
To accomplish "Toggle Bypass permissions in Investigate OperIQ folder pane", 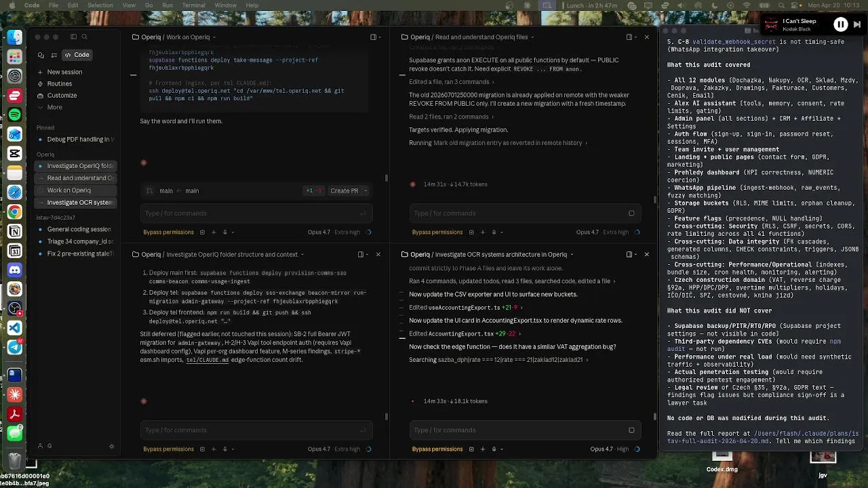I will 168,449.
